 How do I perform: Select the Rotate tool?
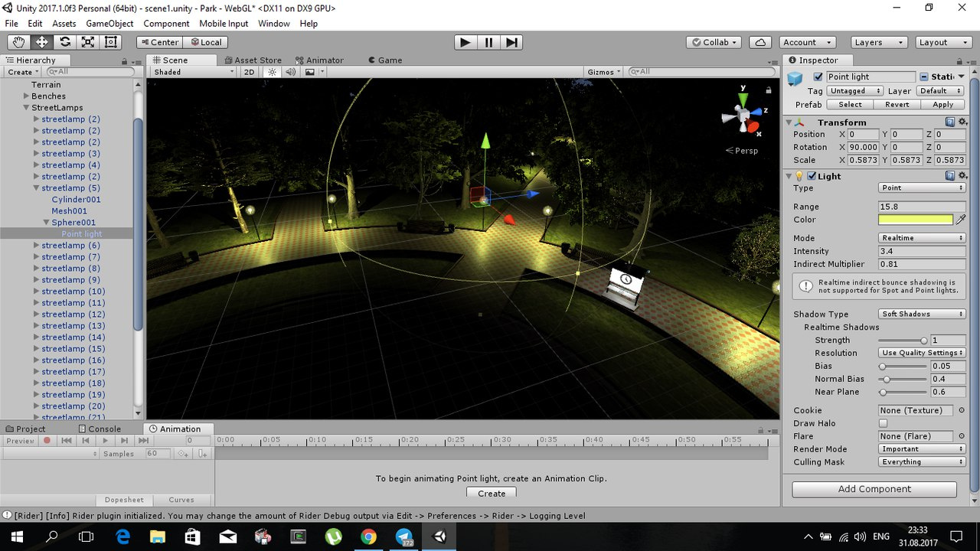pos(65,42)
